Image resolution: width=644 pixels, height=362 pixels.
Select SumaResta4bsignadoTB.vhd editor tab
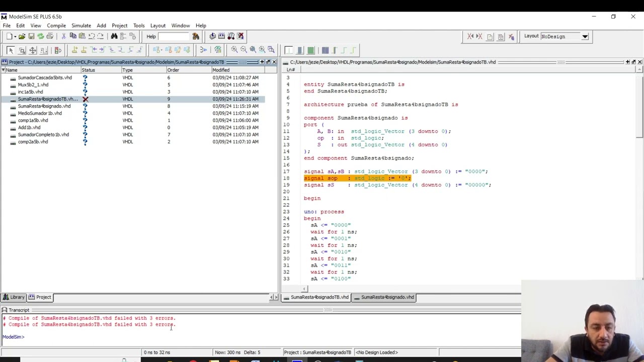pos(315,297)
